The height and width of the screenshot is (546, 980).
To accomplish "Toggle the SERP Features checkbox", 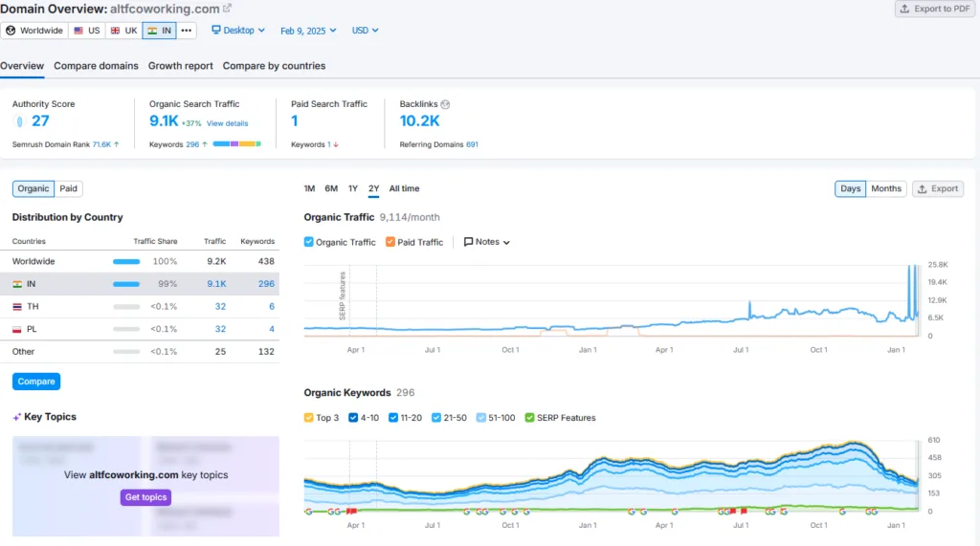I will coord(529,417).
